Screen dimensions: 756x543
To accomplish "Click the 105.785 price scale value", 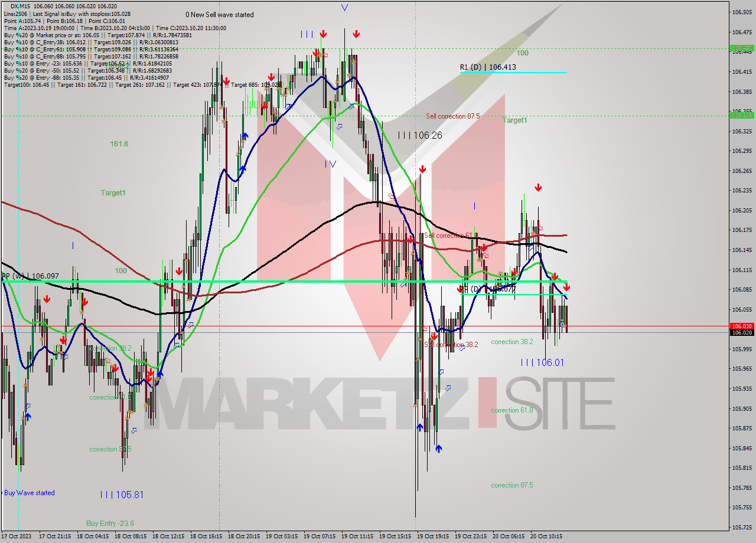I will coord(742,488).
